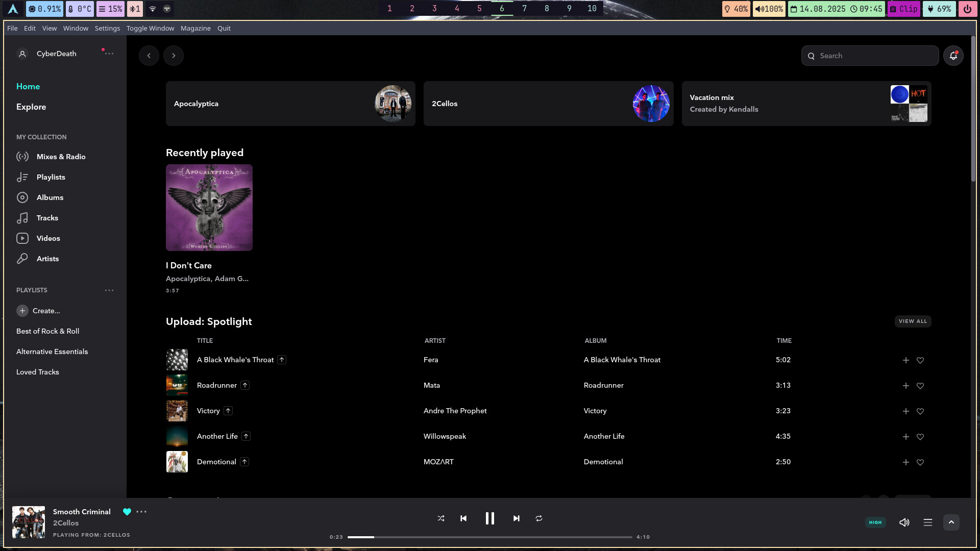Mute the volume speaker icon

coord(904,522)
